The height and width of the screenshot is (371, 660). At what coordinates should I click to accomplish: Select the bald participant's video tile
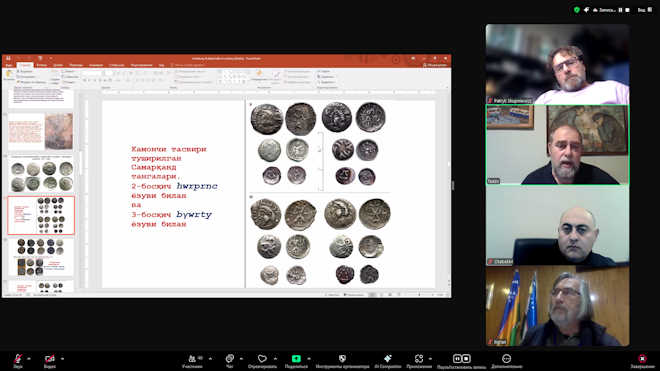click(557, 225)
